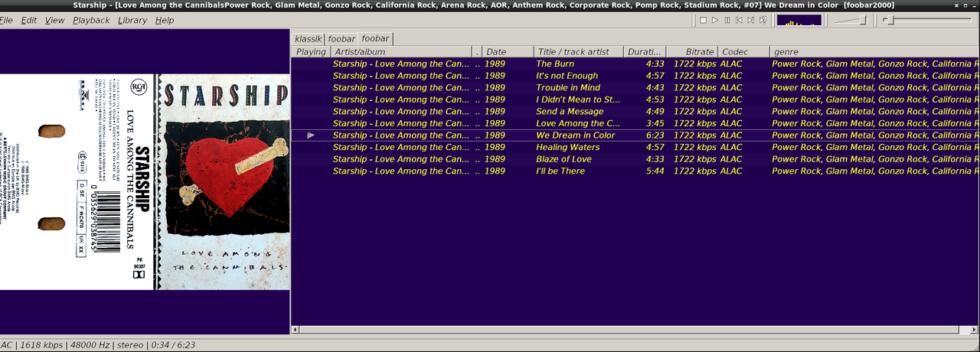Sort by the Duration column header
Image resolution: width=980 pixels, height=352 pixels.
click(645, 52)
